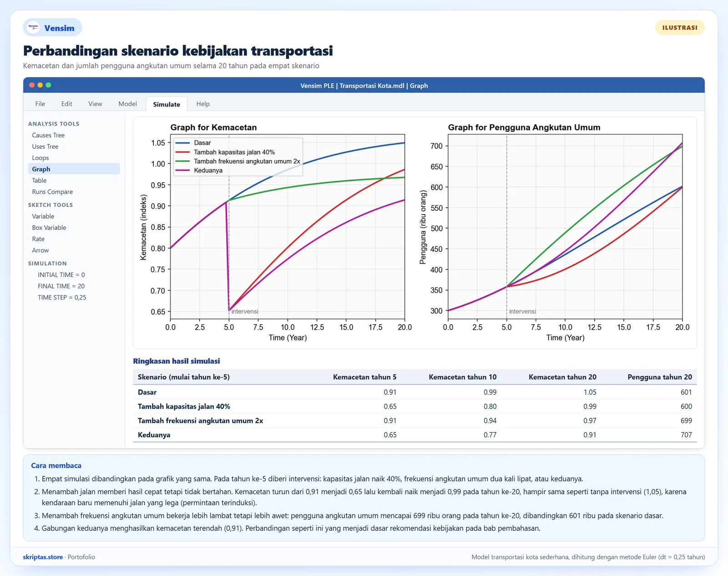Screen dimensions: 728x576
Task: Click Kemacetan tahun 10 column header
Action: click(462, 377)
